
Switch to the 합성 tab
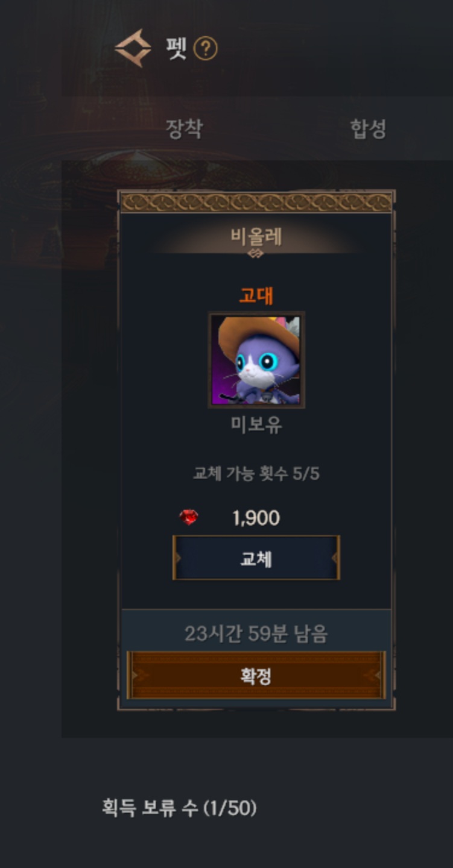click(368, 128)
